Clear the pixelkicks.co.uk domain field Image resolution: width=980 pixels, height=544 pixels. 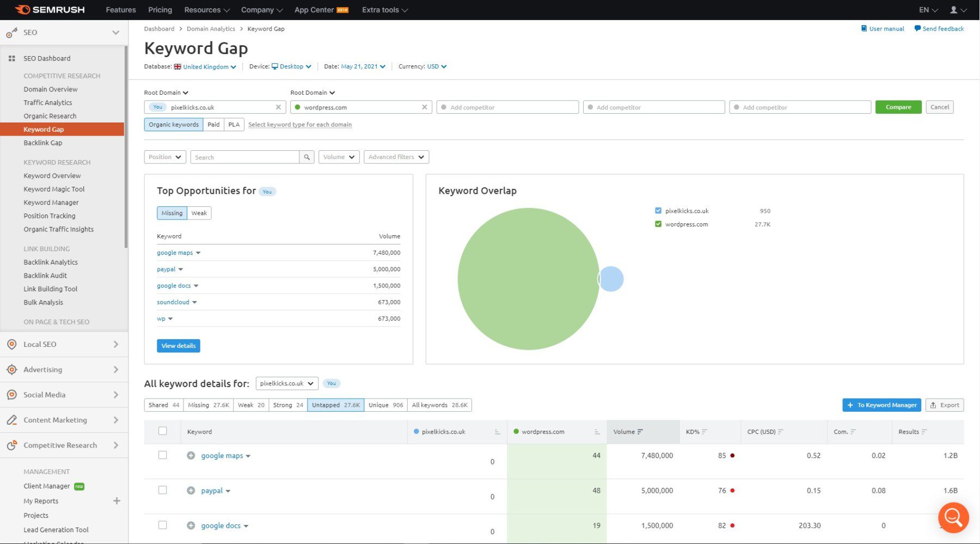(x=278, y=107)
